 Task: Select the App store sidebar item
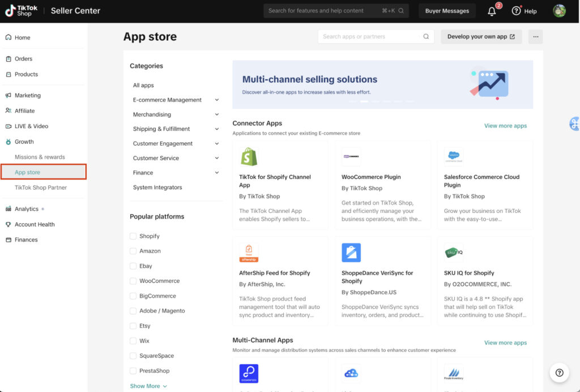pyautogui.click(x=44, y=172)
